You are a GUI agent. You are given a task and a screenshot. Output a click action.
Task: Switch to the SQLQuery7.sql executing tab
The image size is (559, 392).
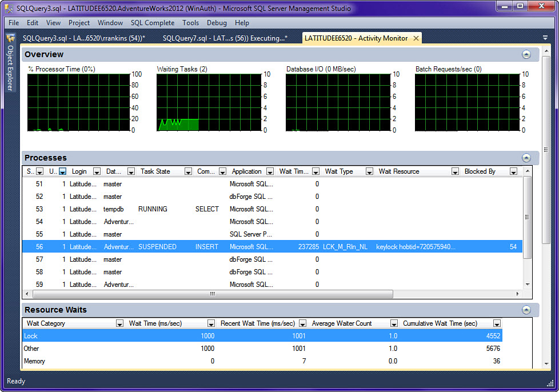[225, 38]
